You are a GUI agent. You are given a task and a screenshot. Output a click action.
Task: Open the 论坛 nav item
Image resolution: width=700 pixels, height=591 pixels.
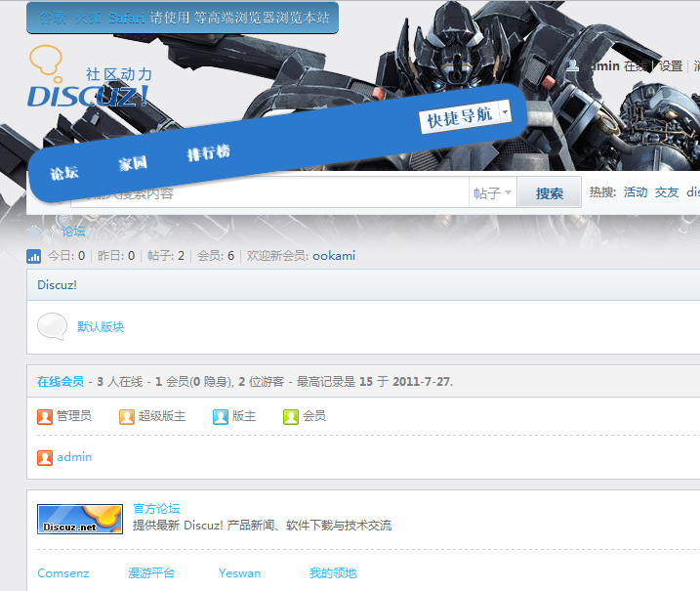pyautogui.click(x=64, y=173)
